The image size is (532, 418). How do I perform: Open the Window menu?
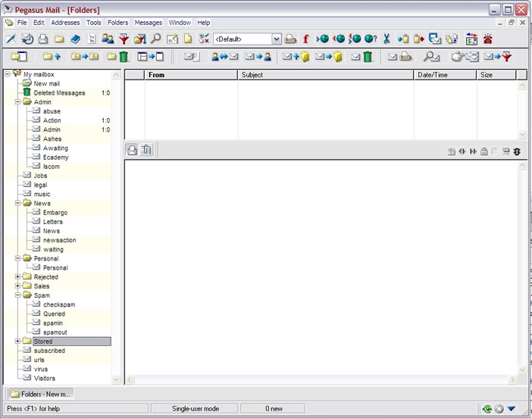click(180, 23)
